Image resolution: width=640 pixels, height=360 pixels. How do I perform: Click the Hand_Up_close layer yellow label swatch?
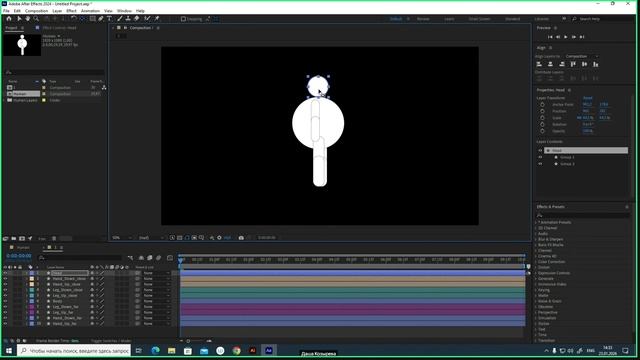[32, 284]
